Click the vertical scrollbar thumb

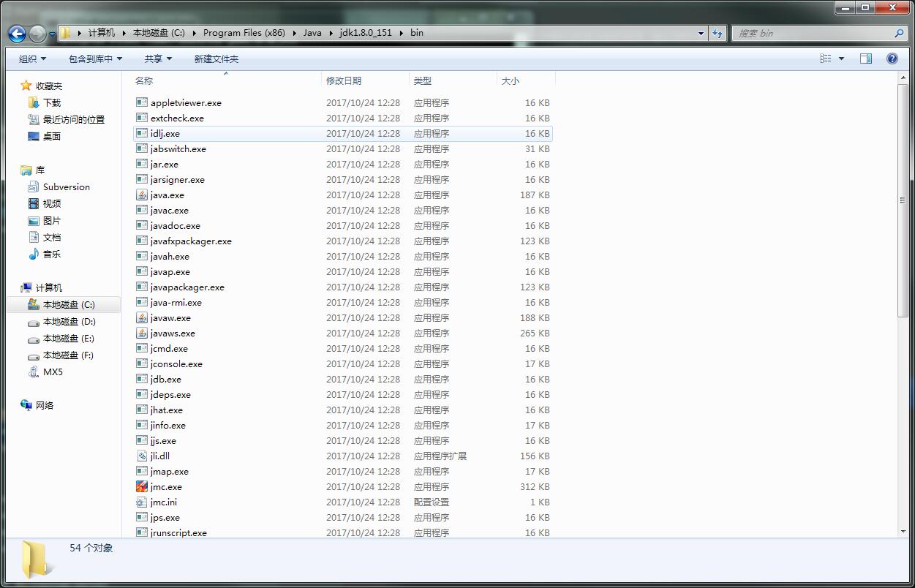pyautogui.click(x=903, y=200)
